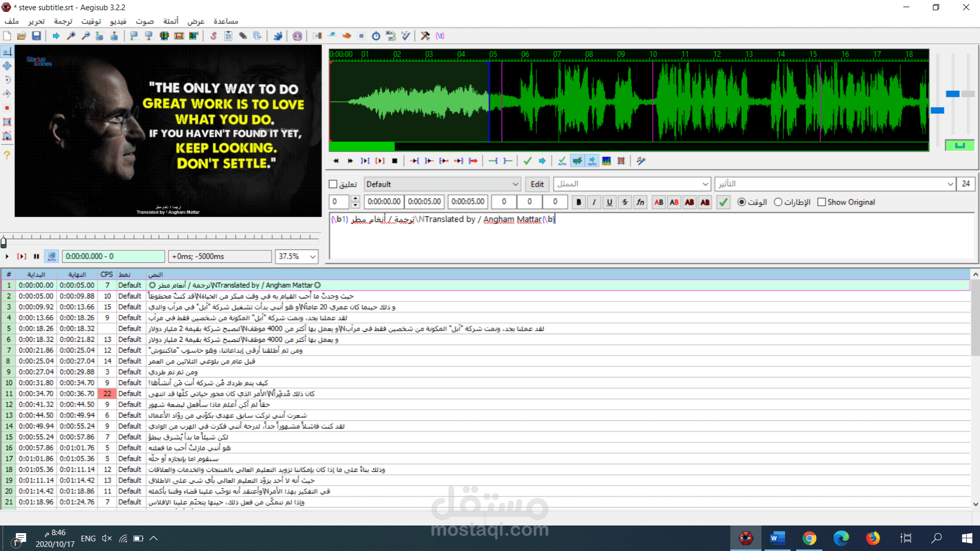This screenshot has height=551, width=980.
Task: Toggle the تعليق comment checkbox
Action: coord(333,184)
